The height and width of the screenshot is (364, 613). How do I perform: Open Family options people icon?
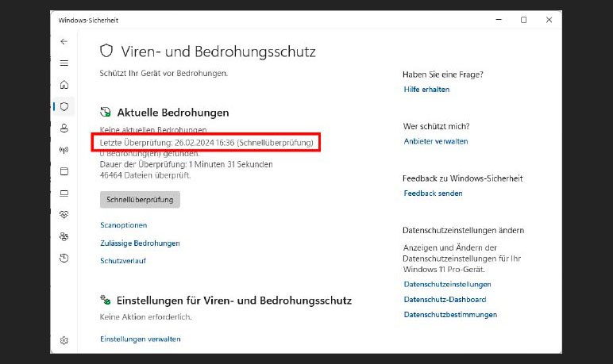(64, 236)
